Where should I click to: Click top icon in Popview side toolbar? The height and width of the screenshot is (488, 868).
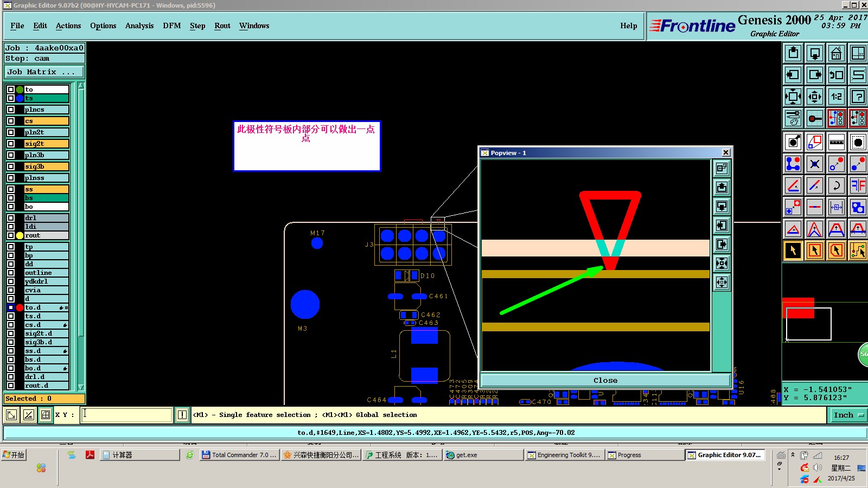(722, 168)
